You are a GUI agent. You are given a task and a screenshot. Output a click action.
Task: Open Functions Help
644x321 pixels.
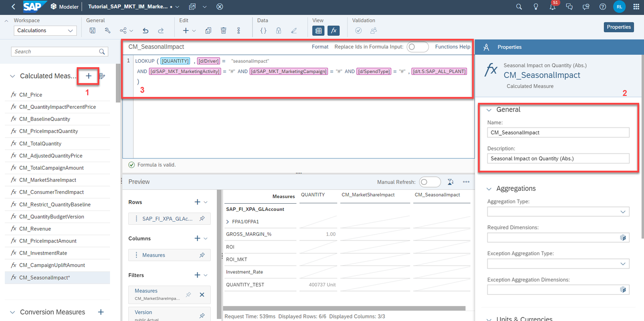453,47
